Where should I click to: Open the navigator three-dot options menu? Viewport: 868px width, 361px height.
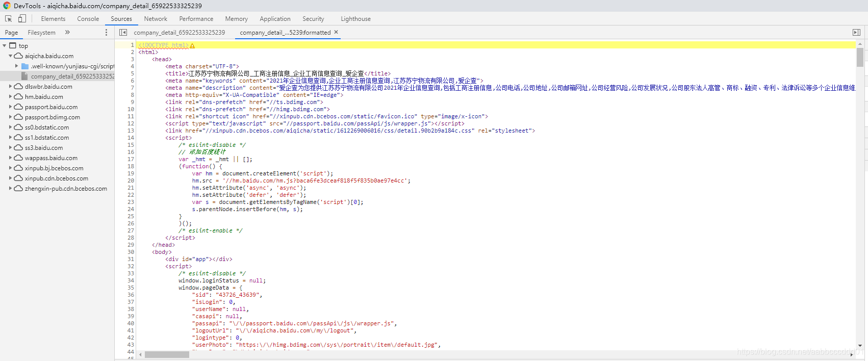(x=106, y=32)
